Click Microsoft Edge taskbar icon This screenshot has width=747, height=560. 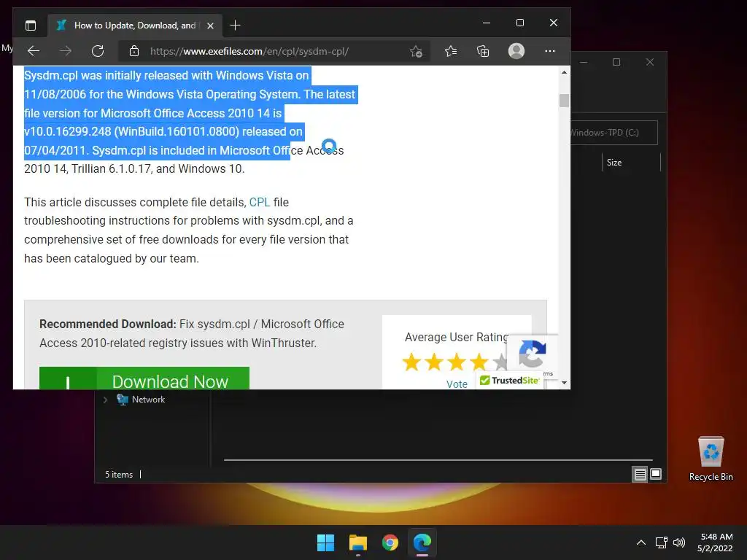tap(422, 542)
